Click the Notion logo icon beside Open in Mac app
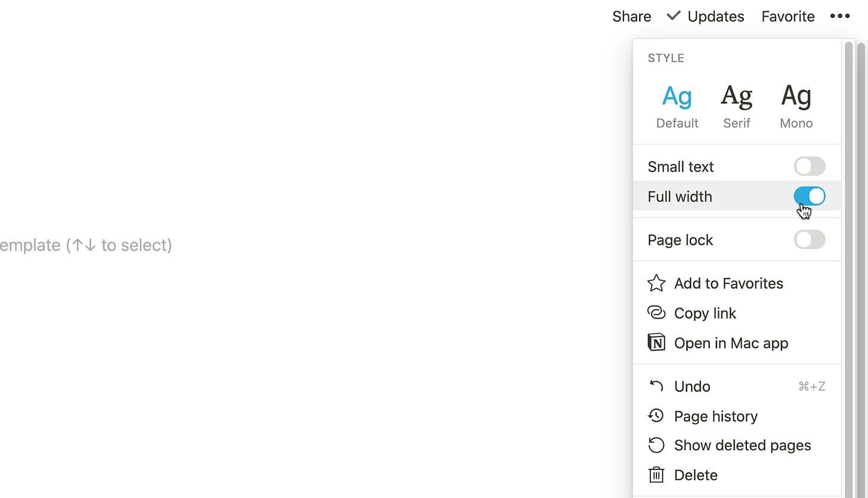 click(656, 343)
